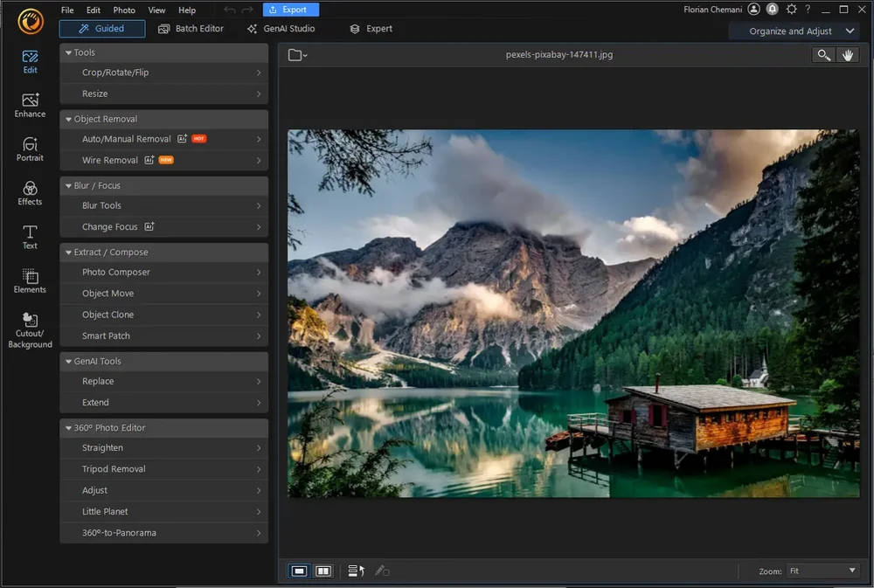Switch to side-by-side compare view
The width and height of the screenshot is (874, 588).
(x=323, y=571)
